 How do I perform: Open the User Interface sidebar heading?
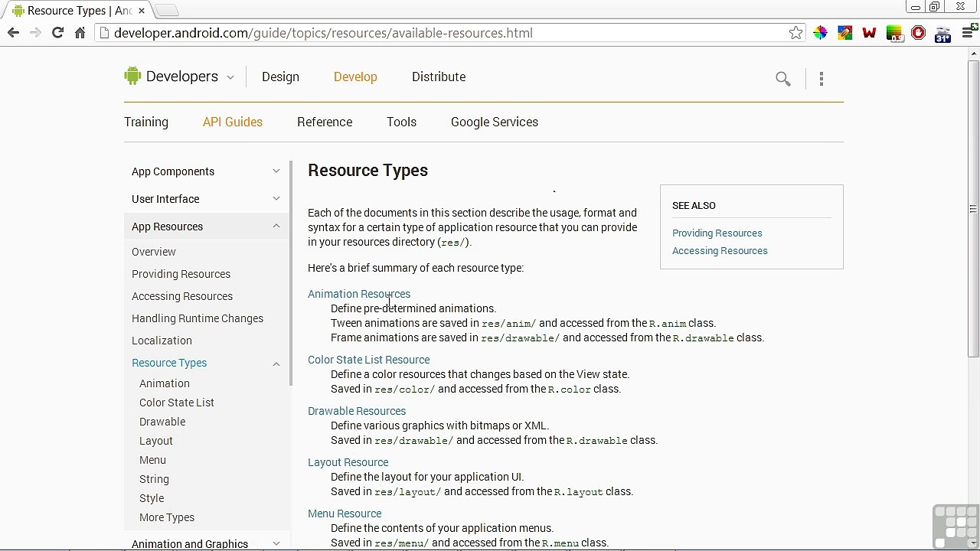point(165,199)
